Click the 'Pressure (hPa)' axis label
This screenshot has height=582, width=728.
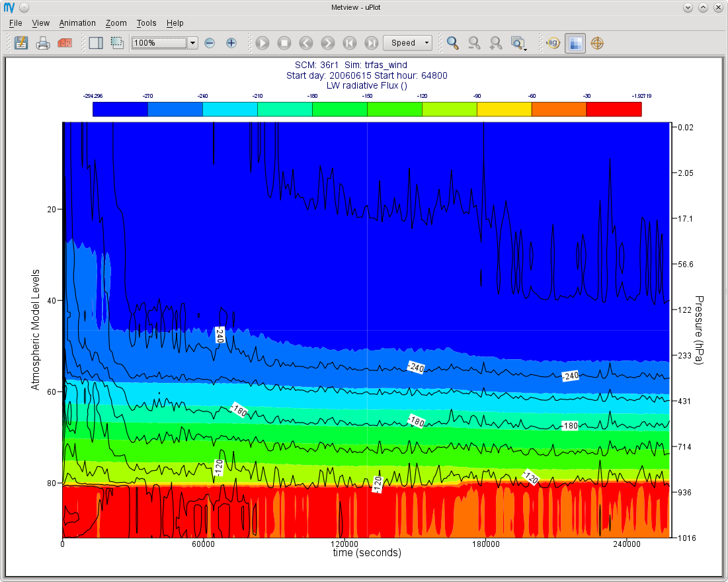tap(699, 330)
